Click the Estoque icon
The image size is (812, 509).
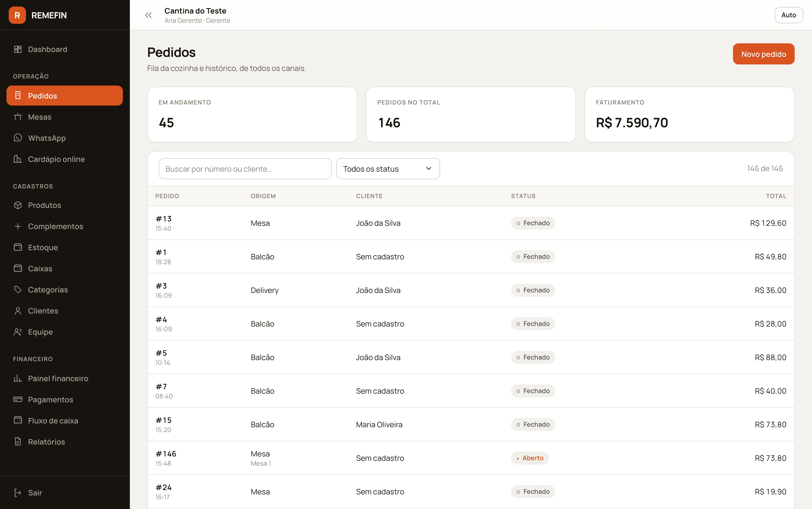pos(18,247)
